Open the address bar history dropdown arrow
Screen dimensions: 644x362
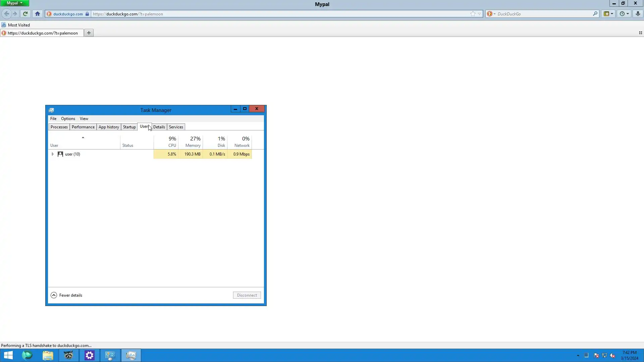pos(480,14)
